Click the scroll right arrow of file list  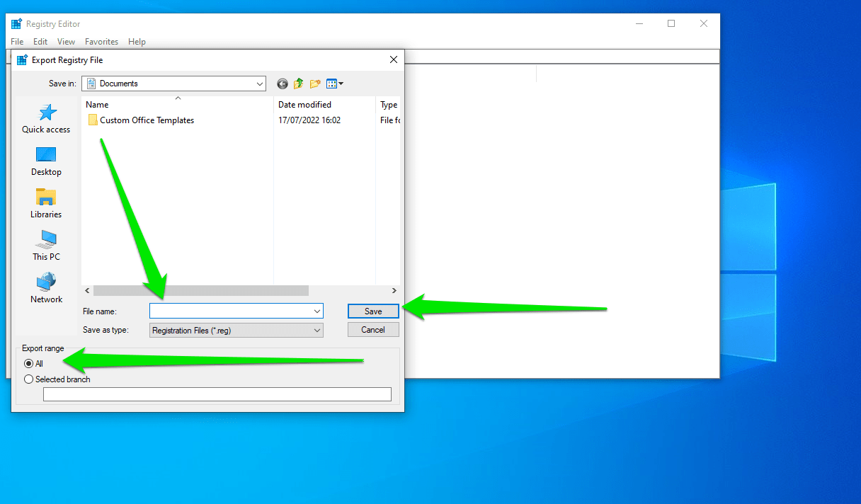[394, 290]
